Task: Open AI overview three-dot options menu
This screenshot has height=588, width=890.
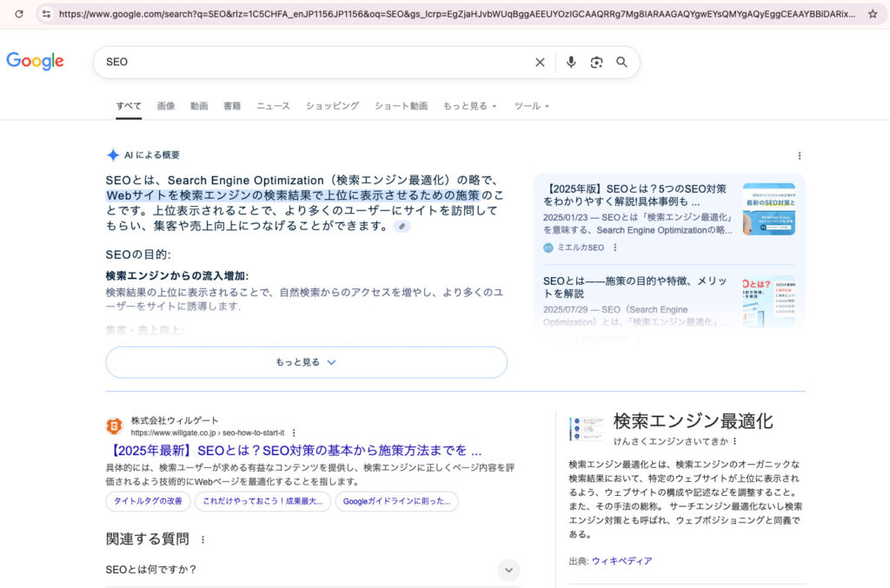Action: [800, 155]
